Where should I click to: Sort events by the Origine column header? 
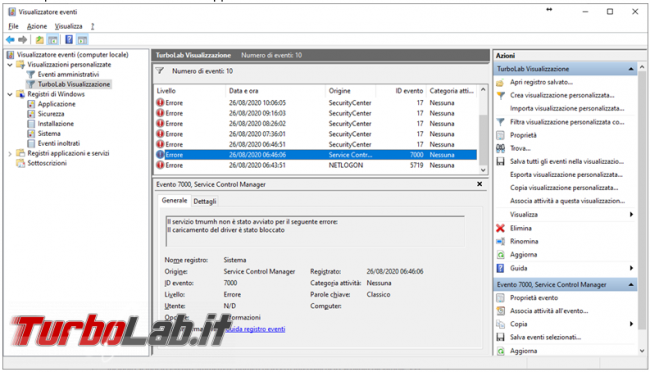point(351,90)
